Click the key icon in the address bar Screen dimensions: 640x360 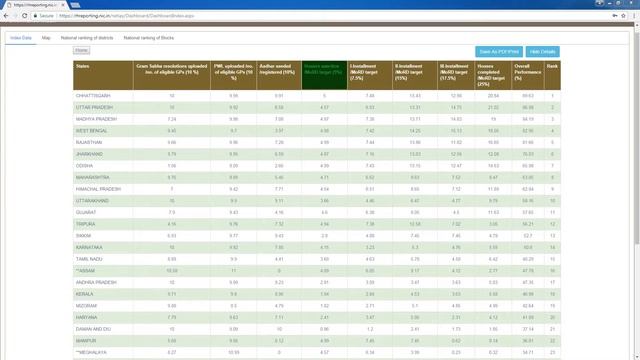click(615, 16)
